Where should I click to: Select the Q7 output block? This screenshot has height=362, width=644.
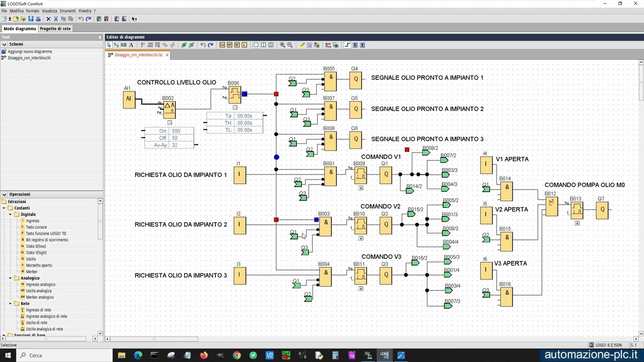(602, 210)
